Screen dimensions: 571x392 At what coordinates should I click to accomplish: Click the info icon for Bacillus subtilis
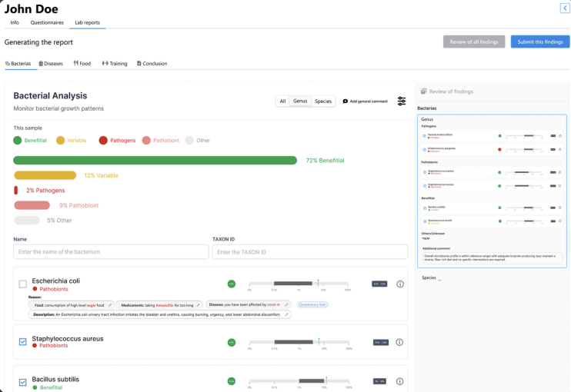(400, 381)
